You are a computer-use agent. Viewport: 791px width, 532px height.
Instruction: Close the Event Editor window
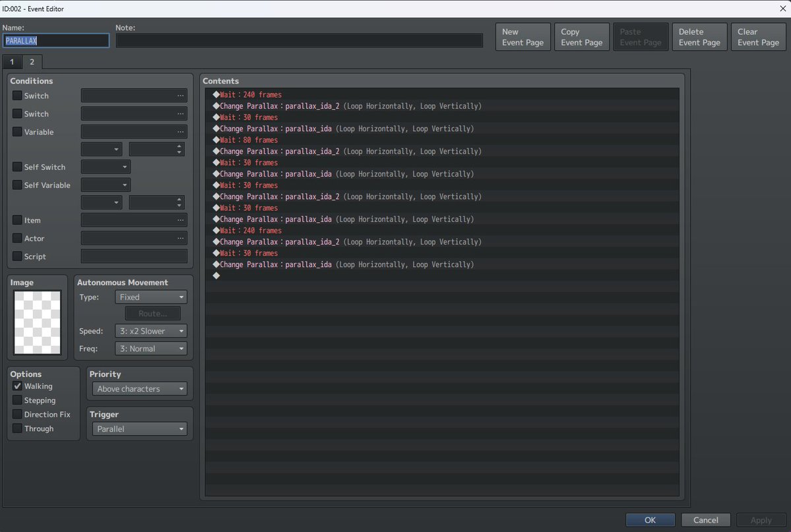782,9
